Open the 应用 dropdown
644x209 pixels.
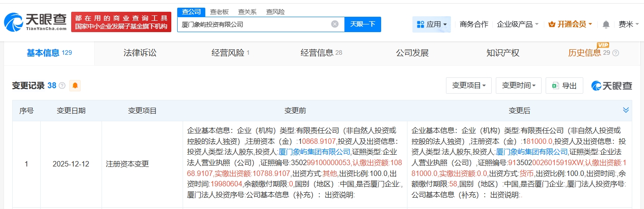click(x=431, y=24)
